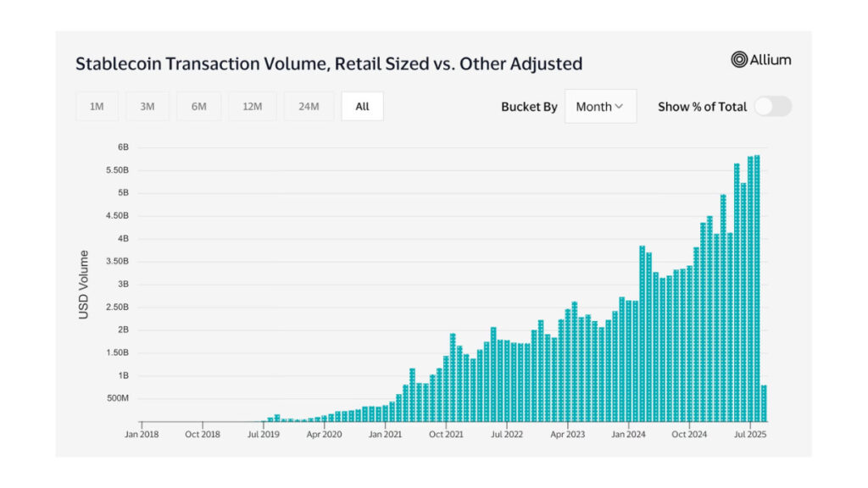This screenshot has width=868, height=488.
Task: Select the 1M time range
Action: point(97,107)
